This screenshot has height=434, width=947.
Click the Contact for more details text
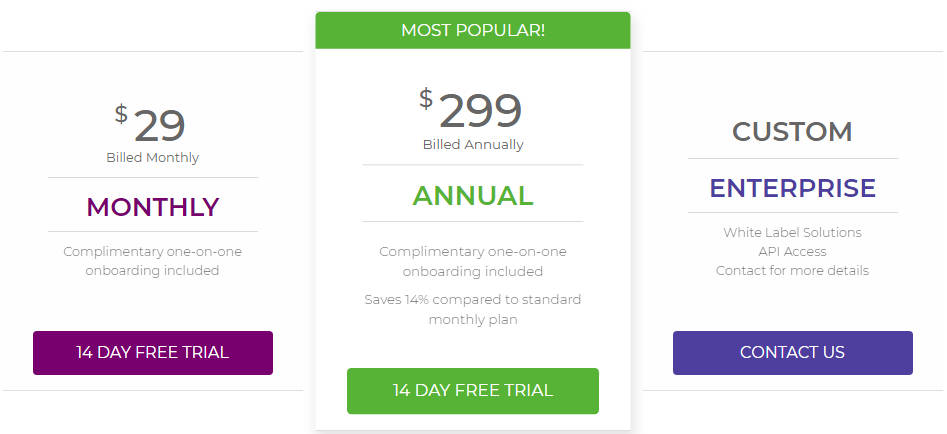click(x=792, y=270)
